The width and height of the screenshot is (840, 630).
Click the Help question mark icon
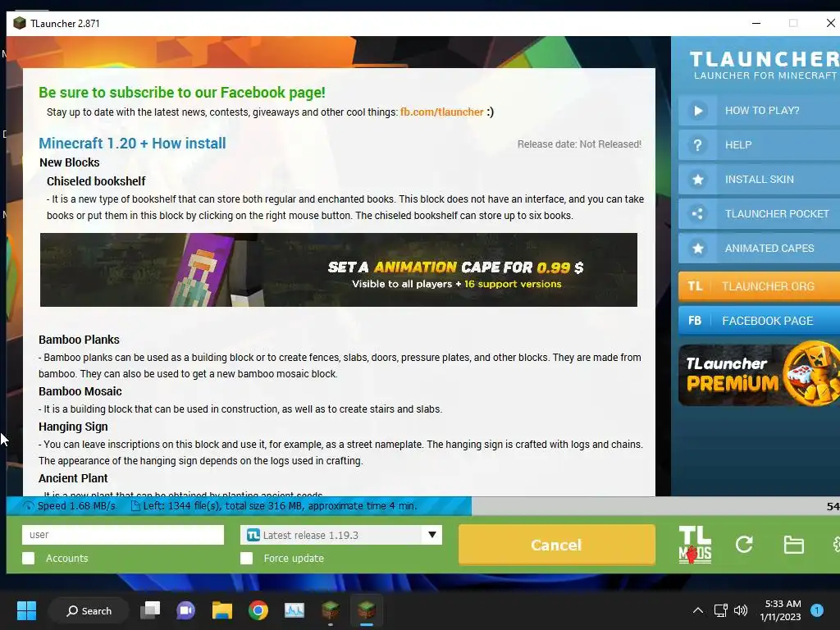pyautogui.click(x=697, y=144)
